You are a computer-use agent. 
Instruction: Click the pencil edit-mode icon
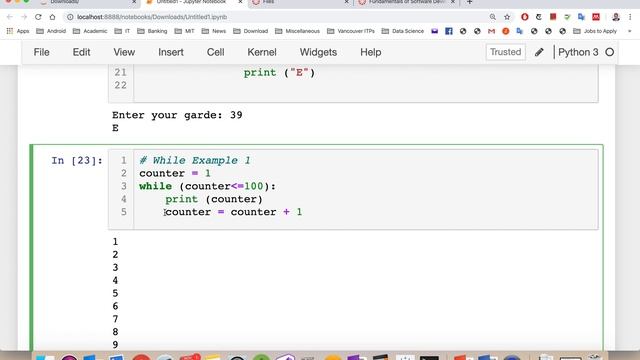[x=539, y=52]
